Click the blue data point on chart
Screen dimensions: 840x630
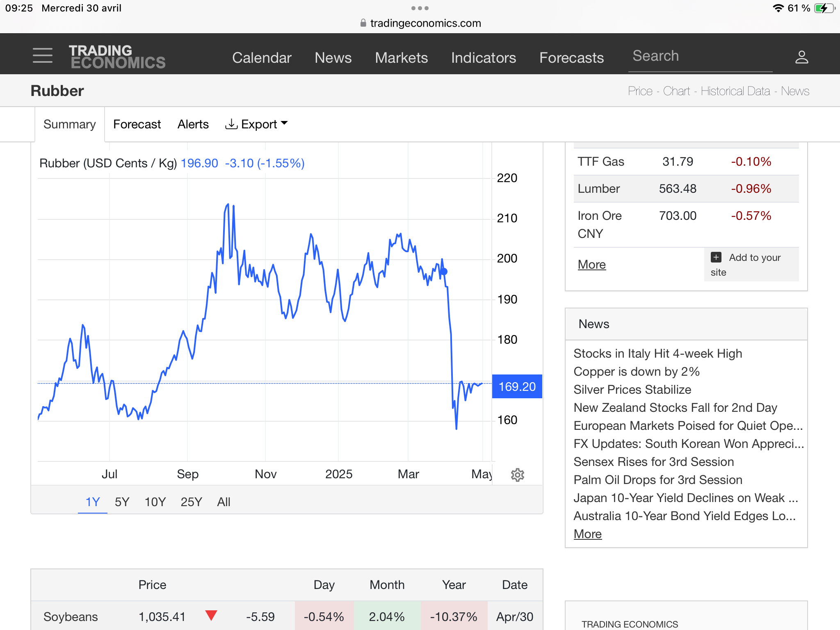coord(443,272)
